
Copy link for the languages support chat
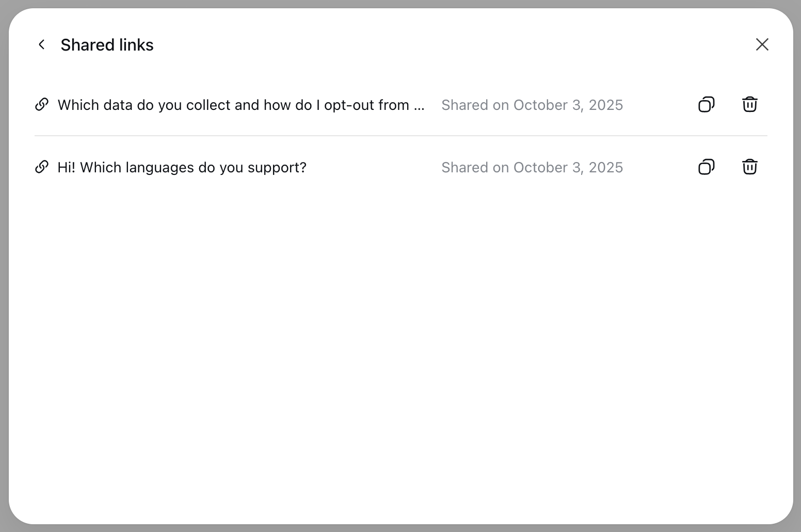click(x=706, y=167)
